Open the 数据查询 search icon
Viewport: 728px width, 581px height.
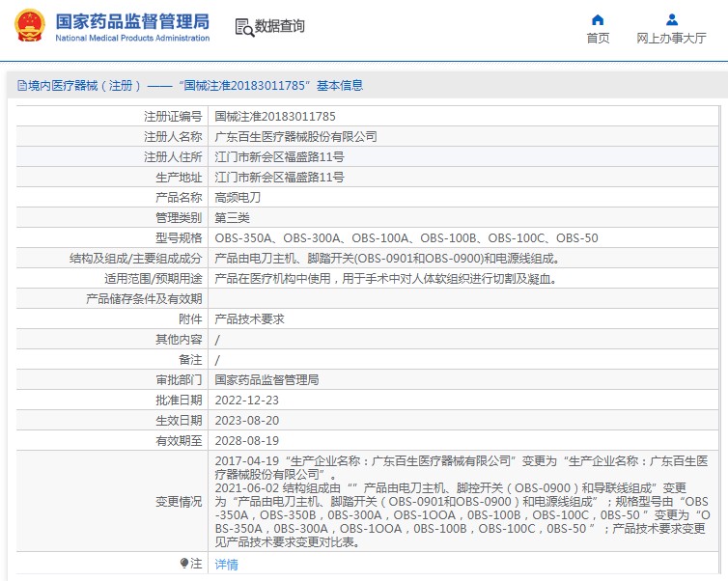point(244,27)
